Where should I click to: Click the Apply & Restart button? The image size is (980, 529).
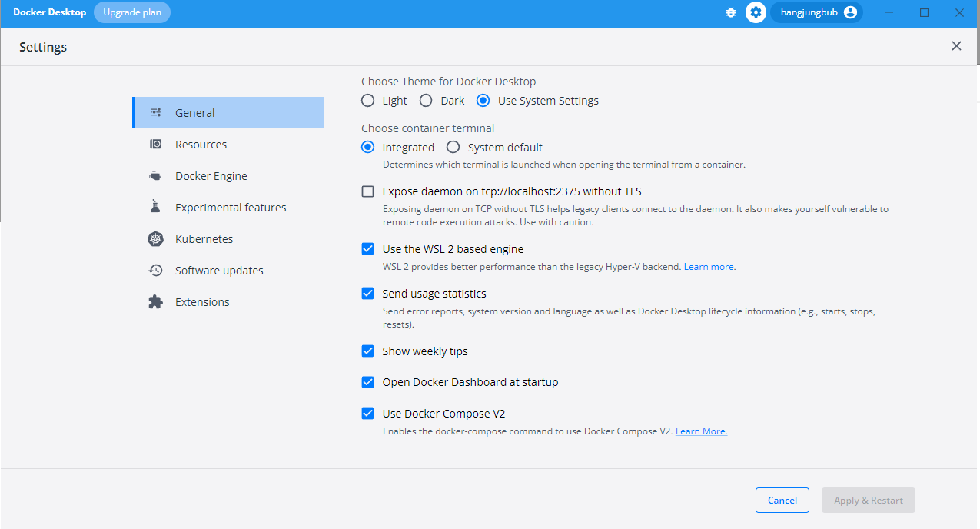(x=869, y=500)
